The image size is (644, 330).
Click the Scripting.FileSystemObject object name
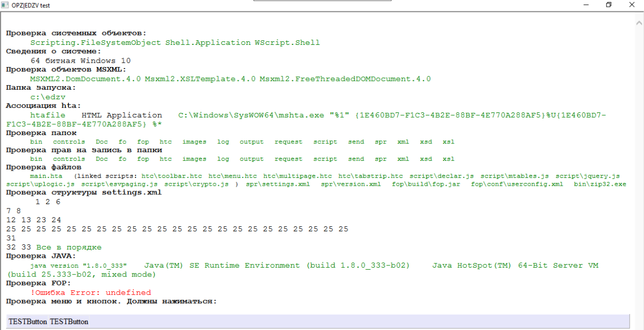tap(95, 42)
